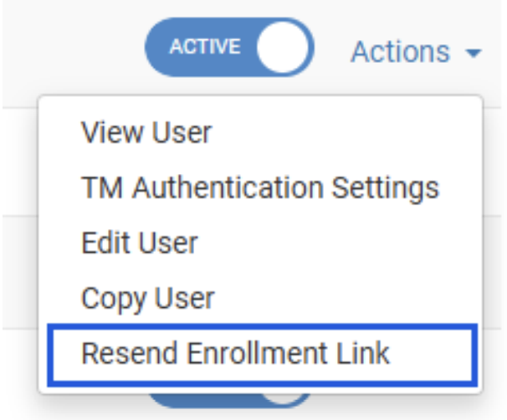The height and width of the screenshot is (420, 507).
Task: Click Resend Enrollment Link
Action: [235, 353]
